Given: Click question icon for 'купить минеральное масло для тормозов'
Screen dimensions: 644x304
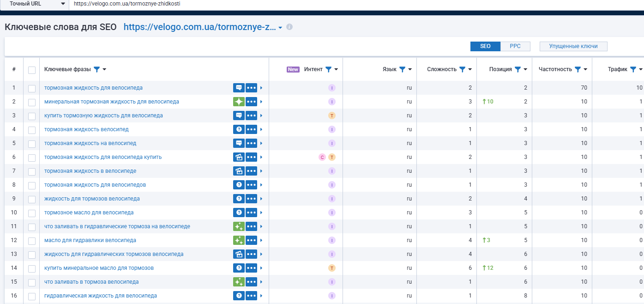Looking at the screenshot, I should tap(239, 268).
